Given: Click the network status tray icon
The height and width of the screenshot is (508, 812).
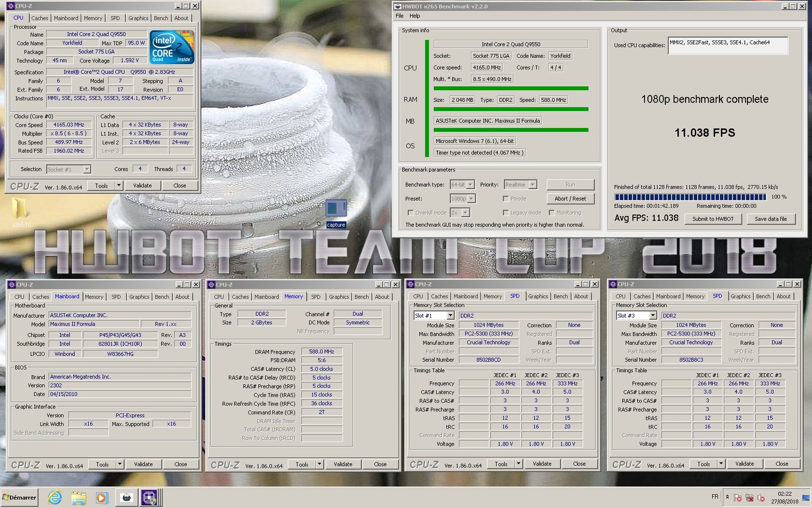Looking at the screenshot, I should [x=750, y=498].
